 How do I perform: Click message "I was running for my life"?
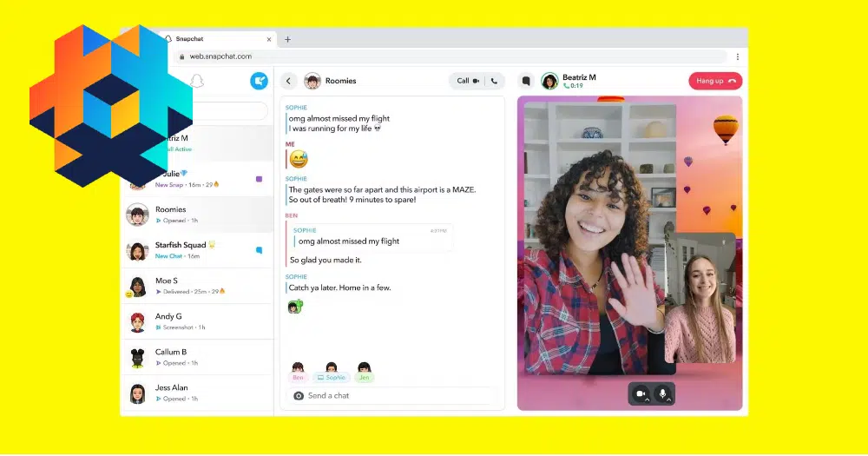[335, 129]
